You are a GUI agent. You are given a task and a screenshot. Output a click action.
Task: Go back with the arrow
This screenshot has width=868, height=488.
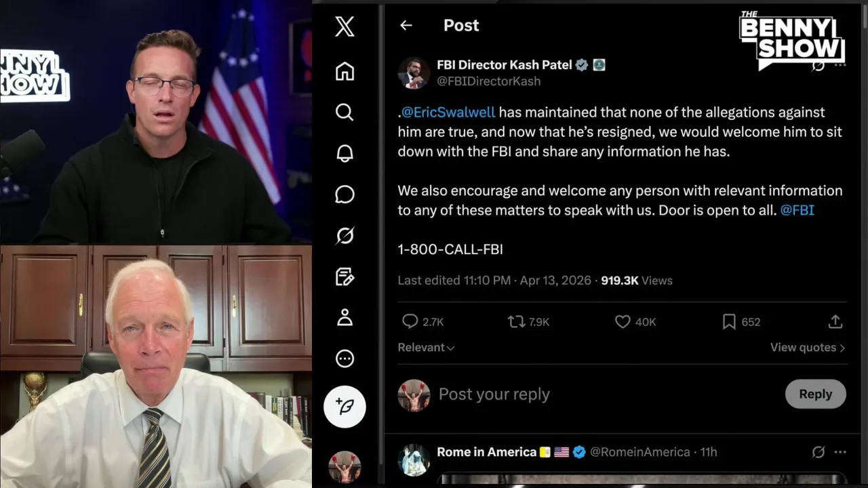pyautogui.click(x=406, y=26)
